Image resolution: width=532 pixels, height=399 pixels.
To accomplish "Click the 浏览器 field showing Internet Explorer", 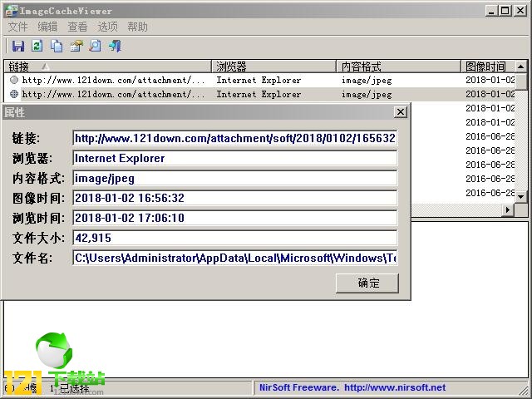I will pos(234,158).
